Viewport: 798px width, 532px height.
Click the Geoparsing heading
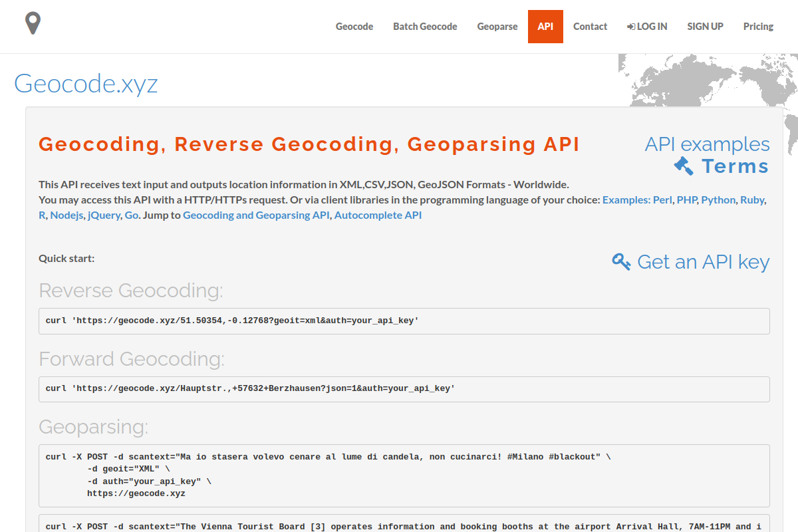[x=94, y=427]
